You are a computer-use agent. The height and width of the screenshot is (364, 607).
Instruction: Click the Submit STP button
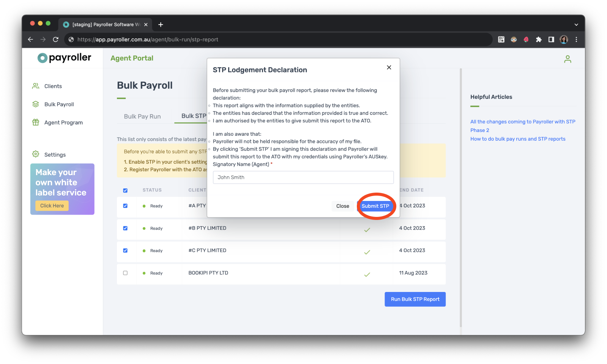(x=375, y=206)
